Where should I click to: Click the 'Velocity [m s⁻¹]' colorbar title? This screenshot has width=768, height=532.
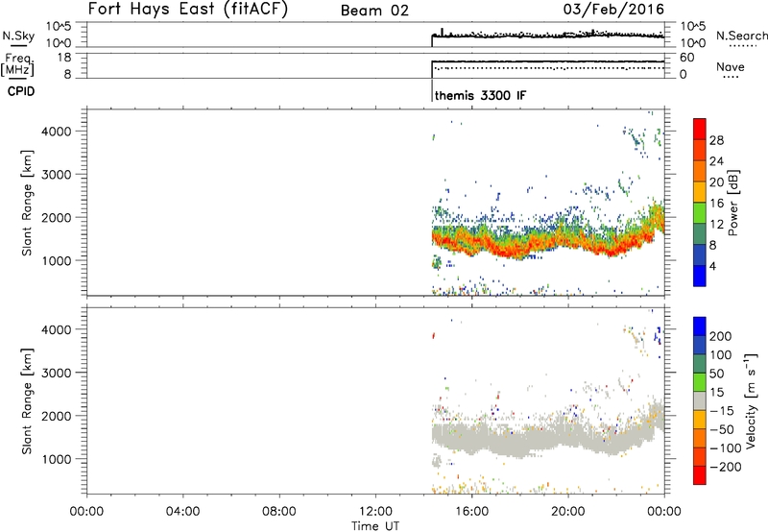pyautogui.click(x=751, y=400)
